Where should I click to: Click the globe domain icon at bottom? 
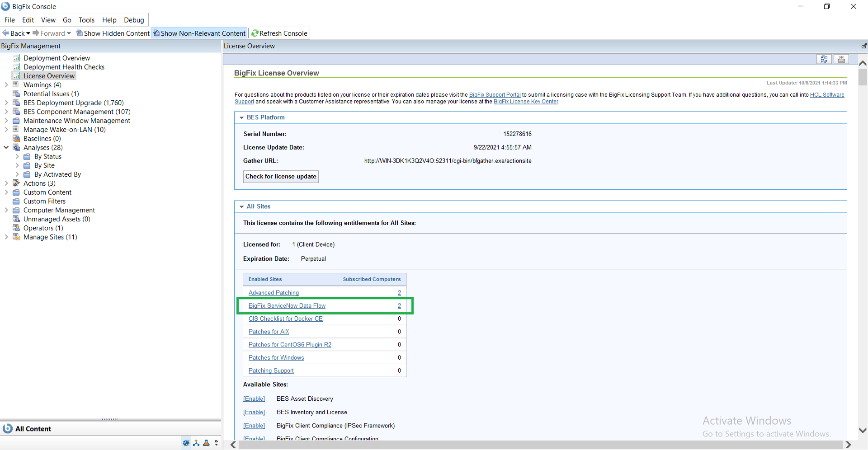[x=186, y=443]
